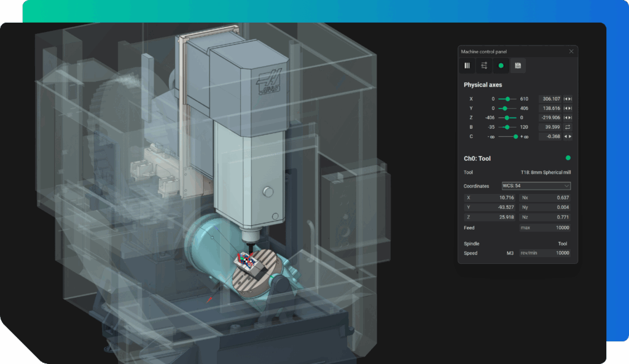629x364 pixels.
Task: Close the Machine control panel
Action: pyautogui.click(x=571, y=52)
